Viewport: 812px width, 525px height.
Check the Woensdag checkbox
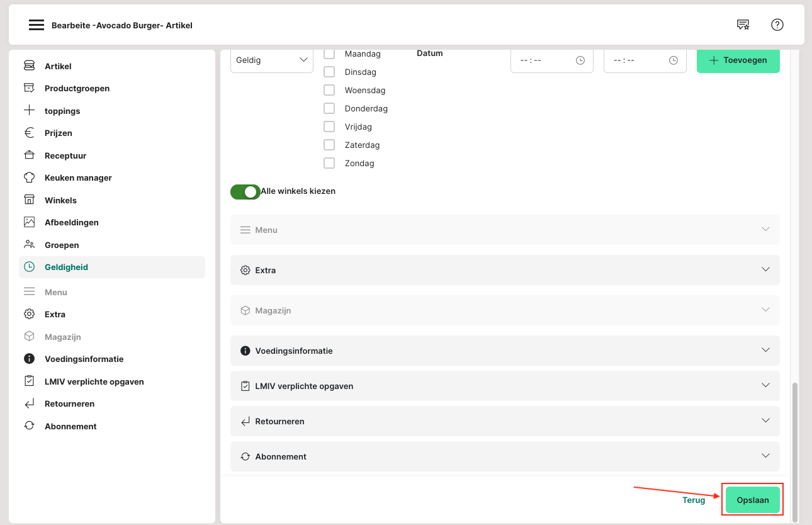(329, 90)
